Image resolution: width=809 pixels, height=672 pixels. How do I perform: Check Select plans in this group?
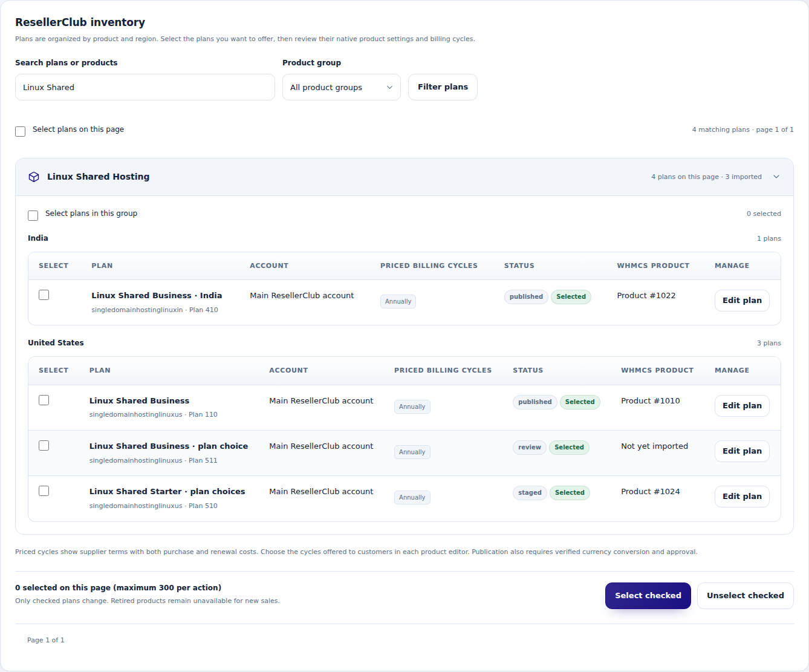pos(33,215)
